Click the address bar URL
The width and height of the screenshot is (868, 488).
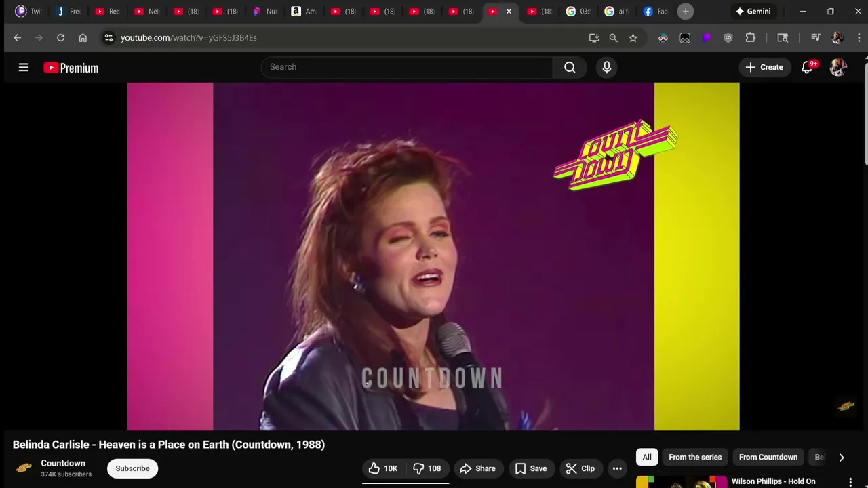(x=189, y=38)
